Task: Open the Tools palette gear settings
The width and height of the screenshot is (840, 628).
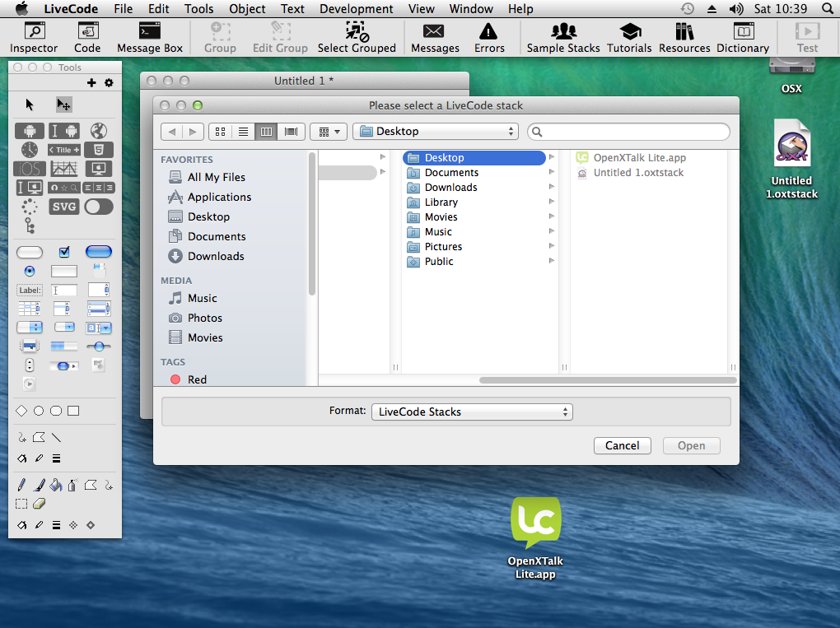Action: (109, 82)
